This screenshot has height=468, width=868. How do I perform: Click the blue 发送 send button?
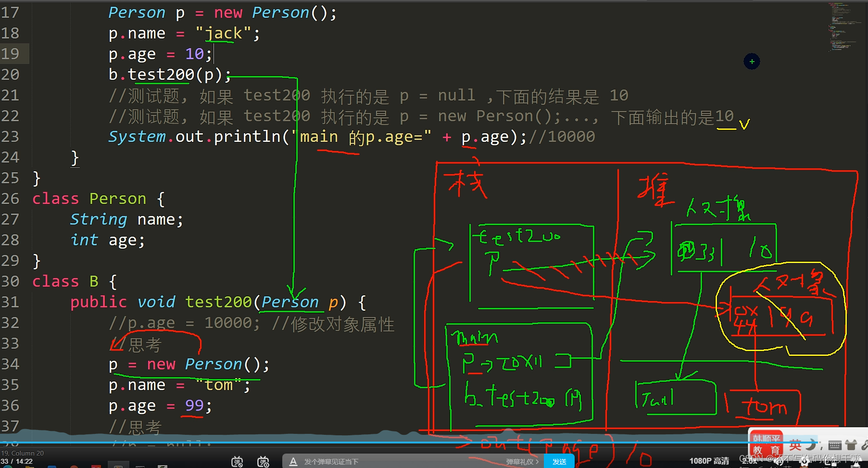tap(559, 462)
